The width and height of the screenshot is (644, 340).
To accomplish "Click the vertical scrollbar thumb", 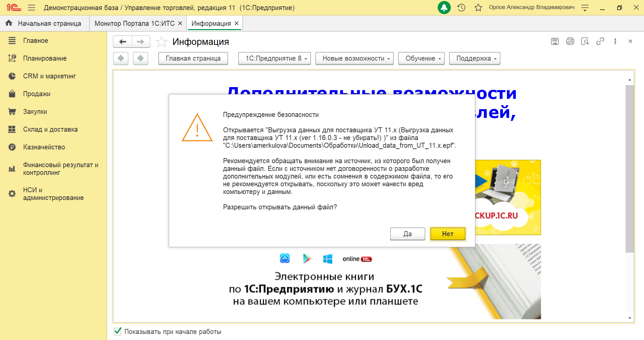I will (630, 168).
